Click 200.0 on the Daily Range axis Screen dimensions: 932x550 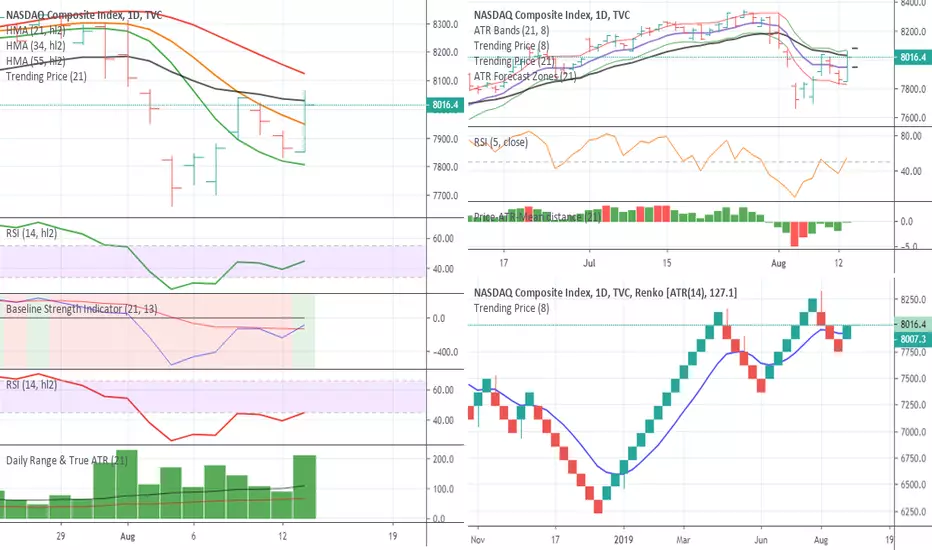443,460
